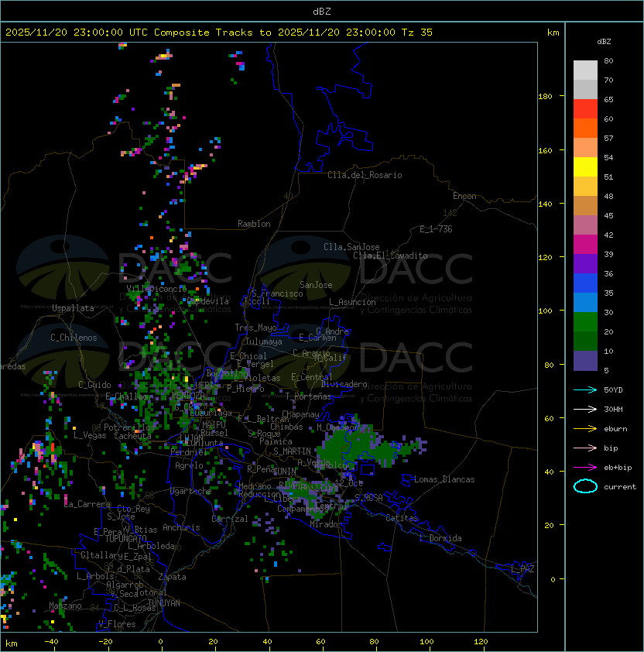Click the 'Tres_Mayo' map label
644x652 pixels.
click(x=255, y=328)
